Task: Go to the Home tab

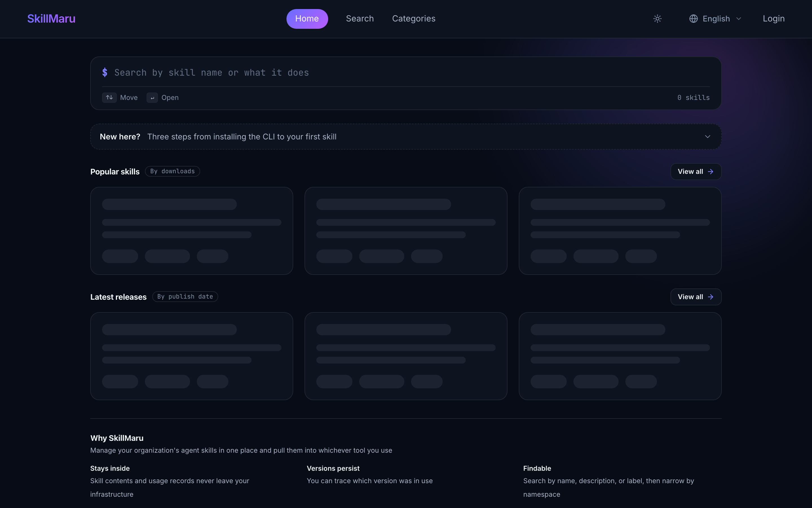Action: coord(307,19)
